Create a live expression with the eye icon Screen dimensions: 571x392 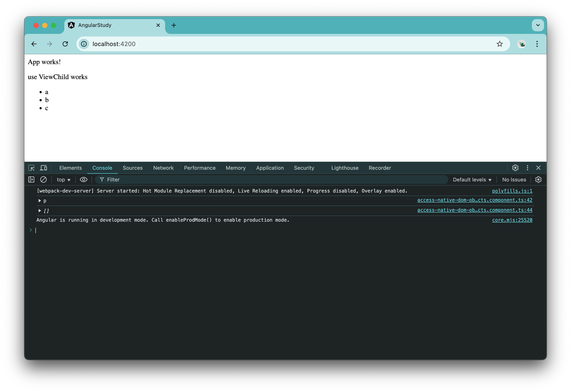point(83,179)
